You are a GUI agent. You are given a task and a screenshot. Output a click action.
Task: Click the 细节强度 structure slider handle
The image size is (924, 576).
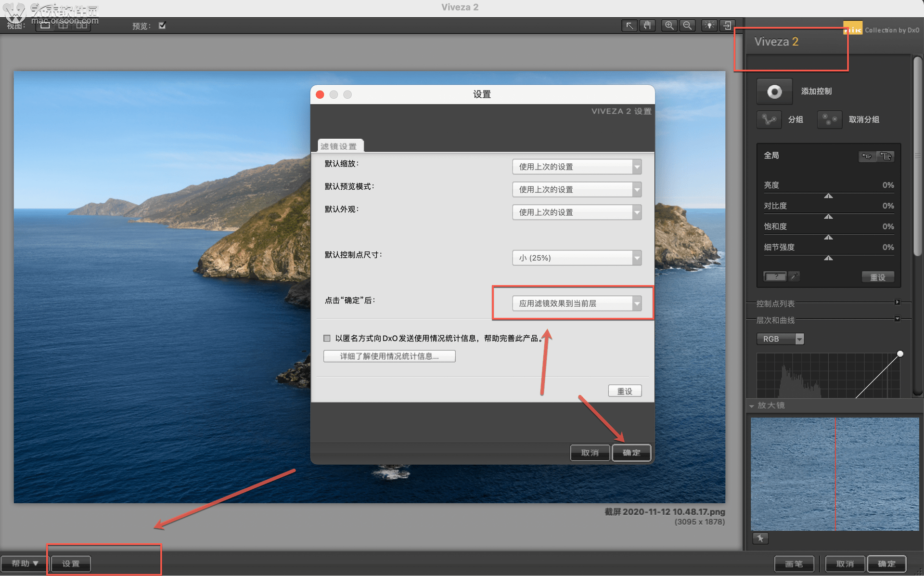828,258
